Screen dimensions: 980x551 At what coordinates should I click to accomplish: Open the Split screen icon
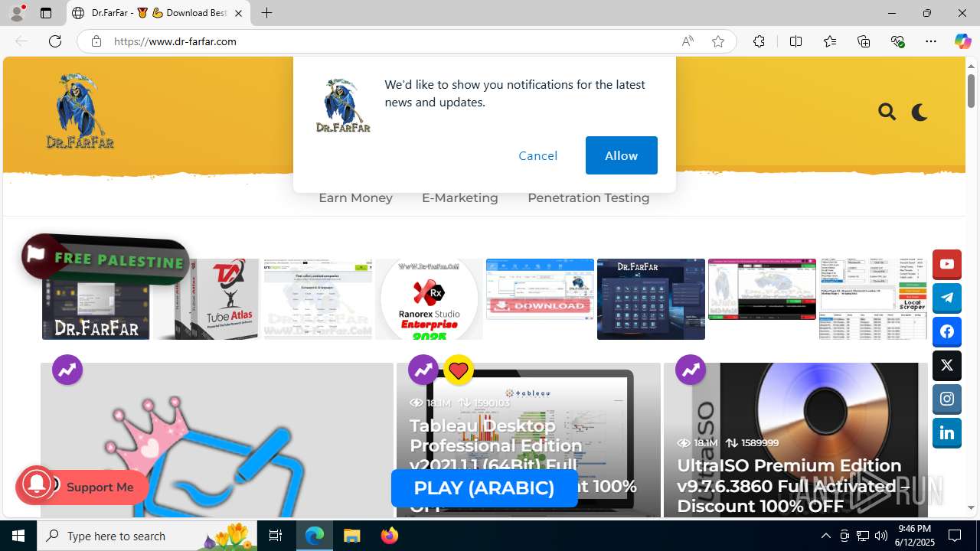click(x=795, y=41)
